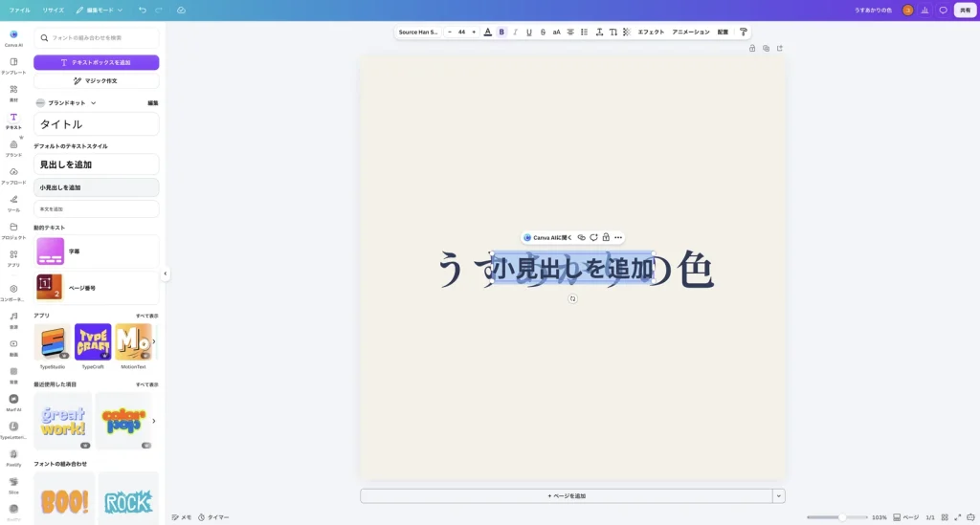The image size is (980, 525).
Task: Toggle bulleted list formatting
Action: point(585,32)
